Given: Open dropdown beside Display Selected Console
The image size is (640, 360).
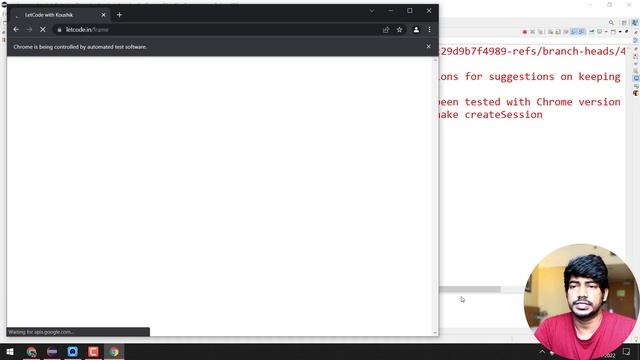Looking at the screenshot, I should (x=606, y=31).
